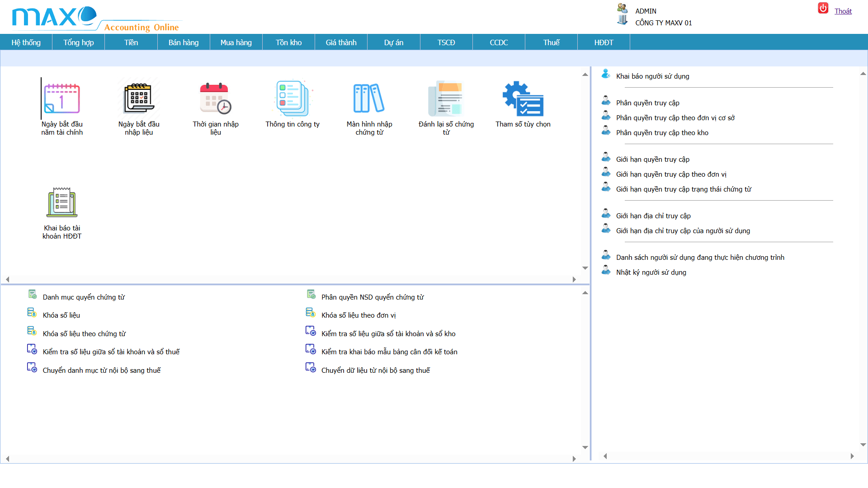Click the MaxV Accounting Online logo
The image size is (868, 488).
click(x=97, y=18)
